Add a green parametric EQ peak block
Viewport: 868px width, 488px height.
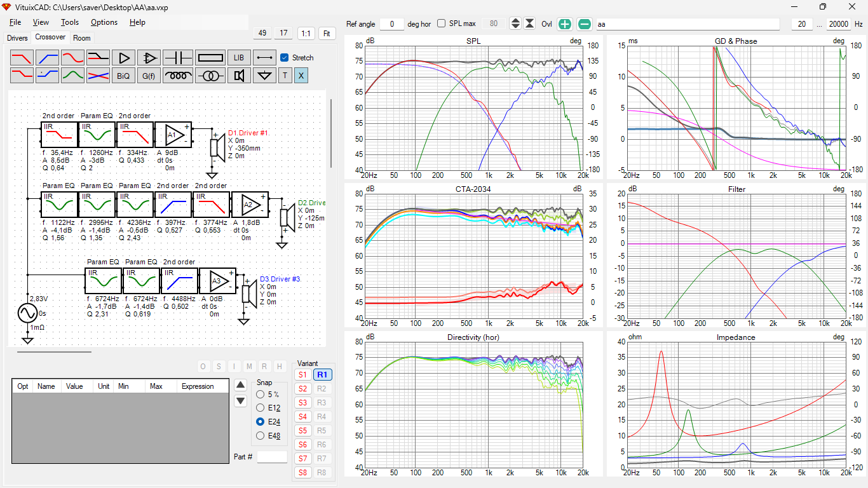tap(73, 76)
